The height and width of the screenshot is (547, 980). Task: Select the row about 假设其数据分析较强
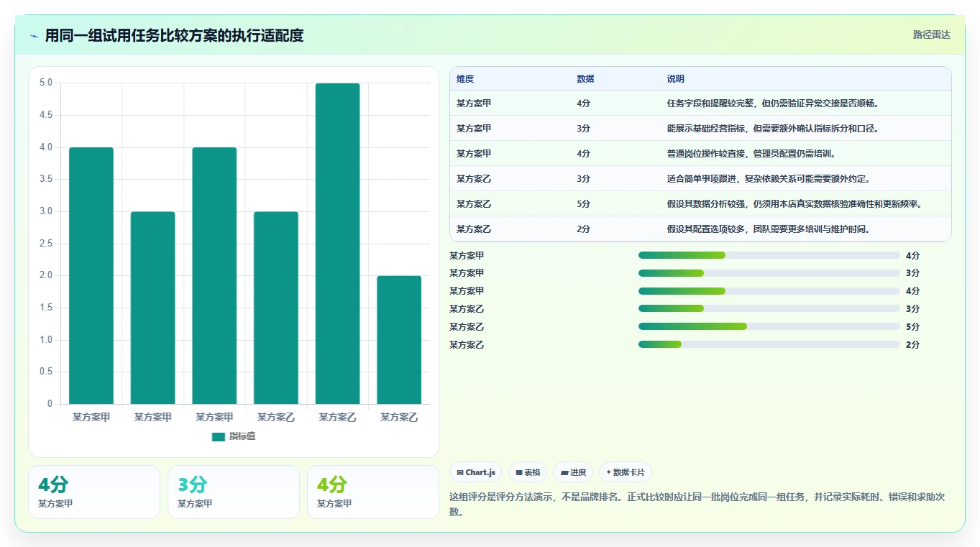700,203
